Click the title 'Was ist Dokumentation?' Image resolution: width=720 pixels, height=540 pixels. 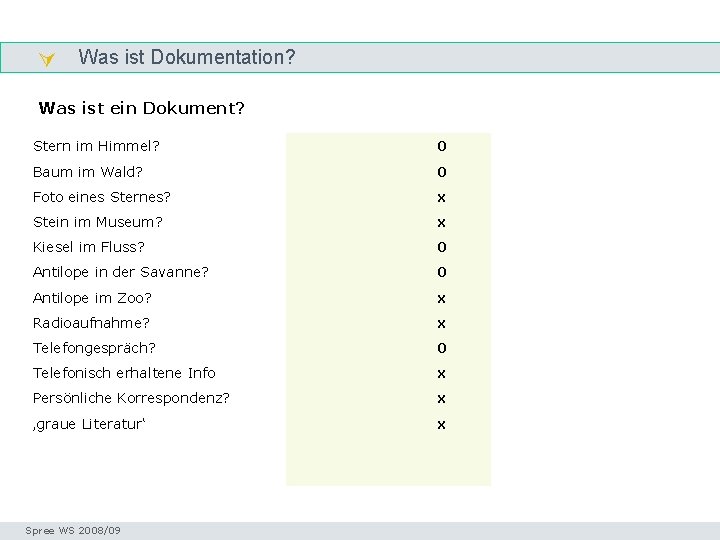(x=186, y=57)
